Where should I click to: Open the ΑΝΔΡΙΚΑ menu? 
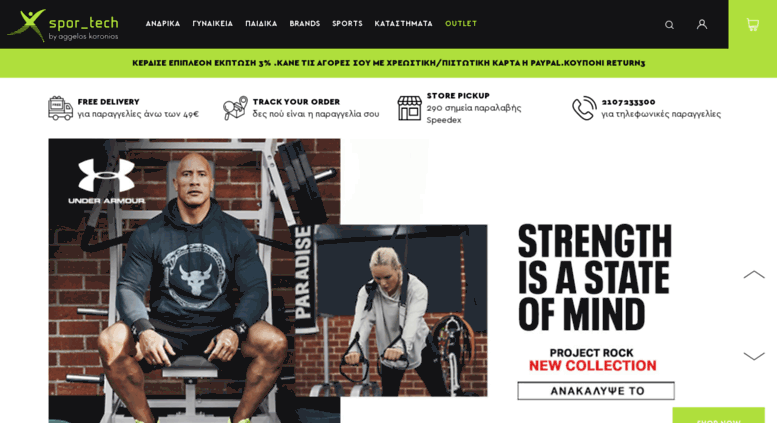coord(163,24)
